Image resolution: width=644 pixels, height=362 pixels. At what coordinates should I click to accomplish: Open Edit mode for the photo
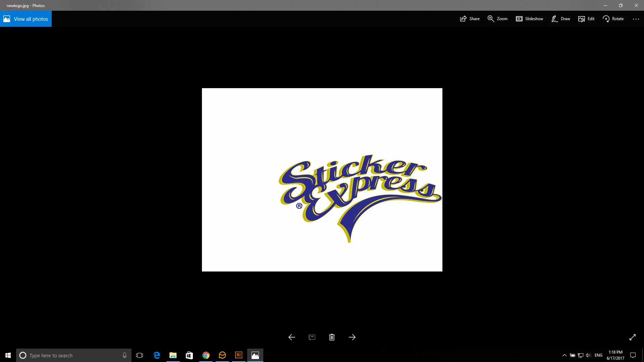586,19
